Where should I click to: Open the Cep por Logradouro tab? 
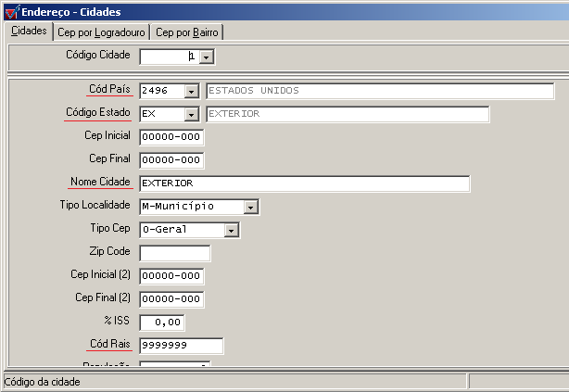pyautogui.click(x=100, y=32)
